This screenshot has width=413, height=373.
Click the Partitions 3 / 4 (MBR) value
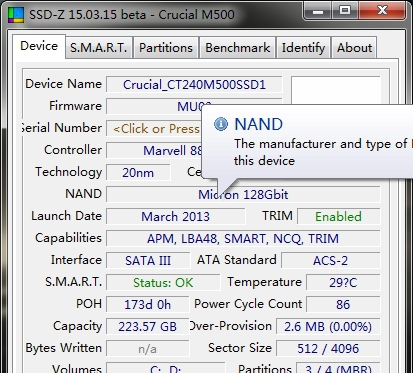tap(338, 368)
